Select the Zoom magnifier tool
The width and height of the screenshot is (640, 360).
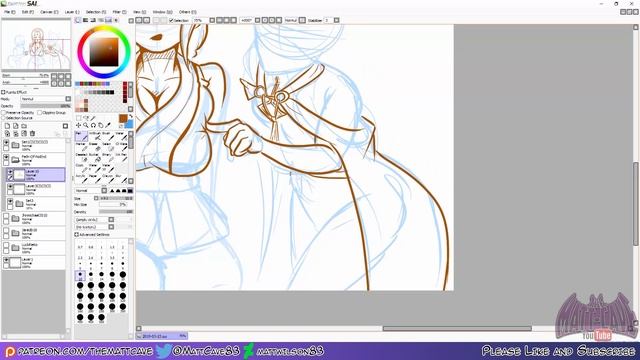coord(86,125)
